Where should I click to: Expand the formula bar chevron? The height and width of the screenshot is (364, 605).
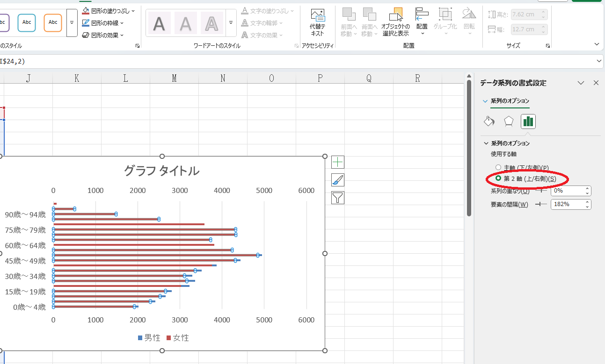tap(600, 61)
